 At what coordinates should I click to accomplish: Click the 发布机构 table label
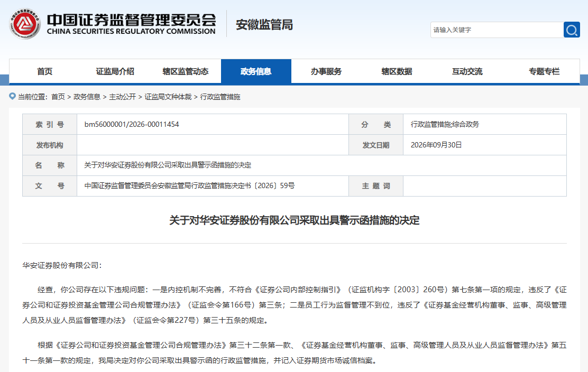coord(50,145)
